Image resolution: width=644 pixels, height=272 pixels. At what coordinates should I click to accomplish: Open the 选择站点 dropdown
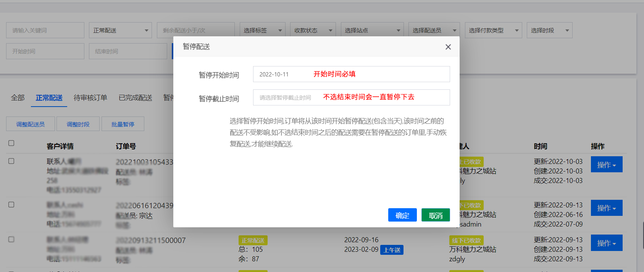372,30
